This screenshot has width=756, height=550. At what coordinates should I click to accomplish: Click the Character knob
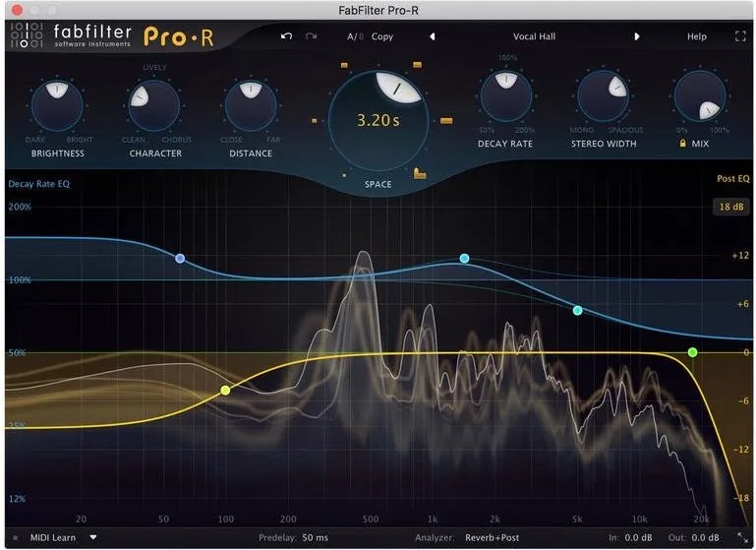click(x=154, y=105)
